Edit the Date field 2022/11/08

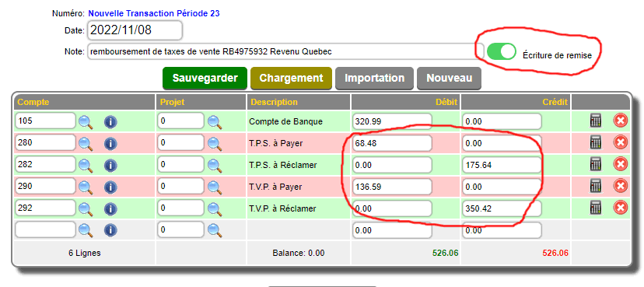point(135,30)
